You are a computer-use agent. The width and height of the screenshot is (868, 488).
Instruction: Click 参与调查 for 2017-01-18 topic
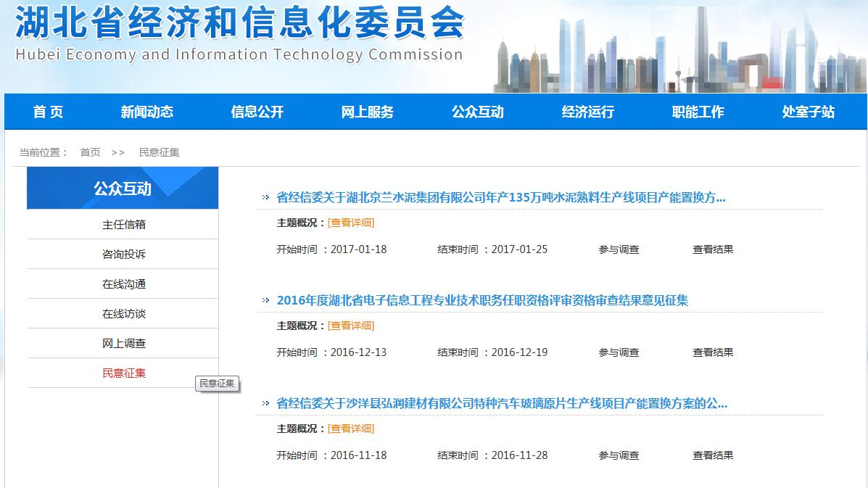(619, 249)
